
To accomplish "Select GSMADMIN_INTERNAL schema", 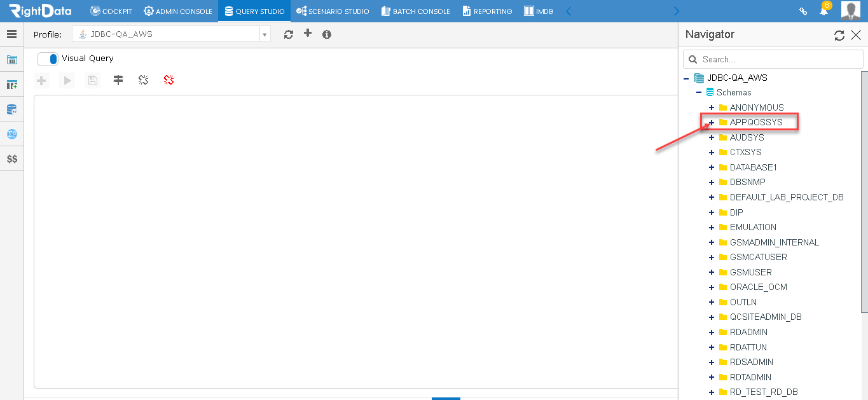I will [775, 242].
